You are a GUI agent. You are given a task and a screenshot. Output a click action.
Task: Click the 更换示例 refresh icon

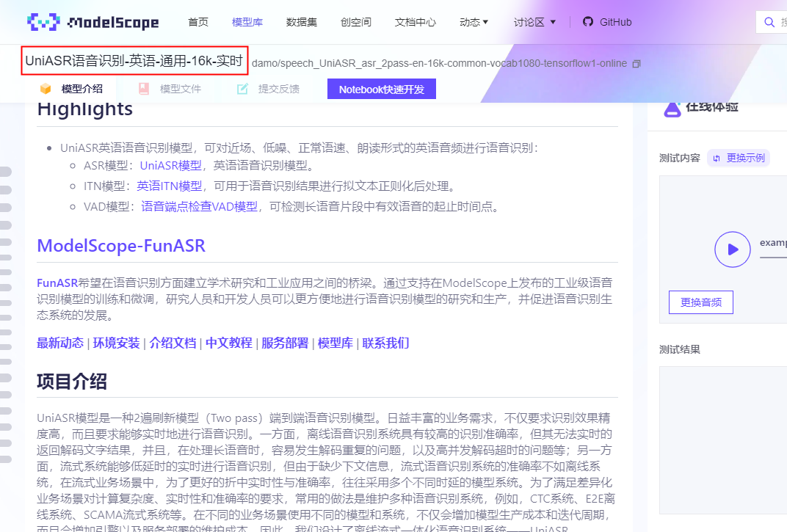point(717,158)
